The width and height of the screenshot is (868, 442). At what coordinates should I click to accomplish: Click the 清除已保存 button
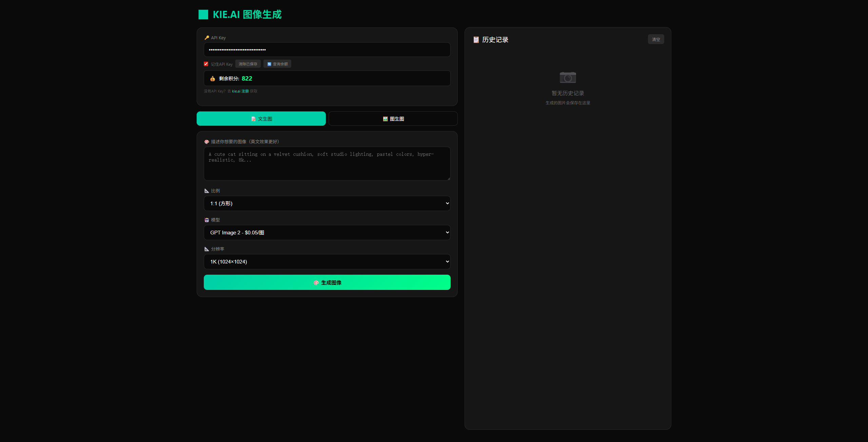(248, 64)
